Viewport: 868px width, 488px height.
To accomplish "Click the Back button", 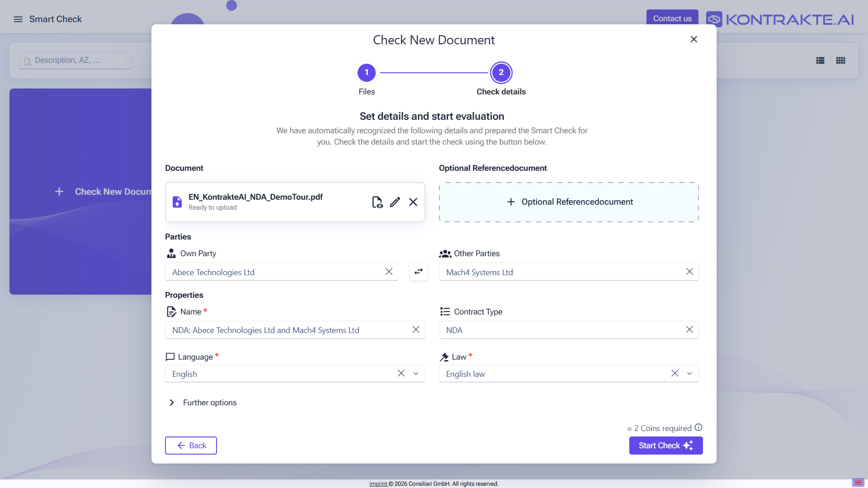I will tap(191, 446).
